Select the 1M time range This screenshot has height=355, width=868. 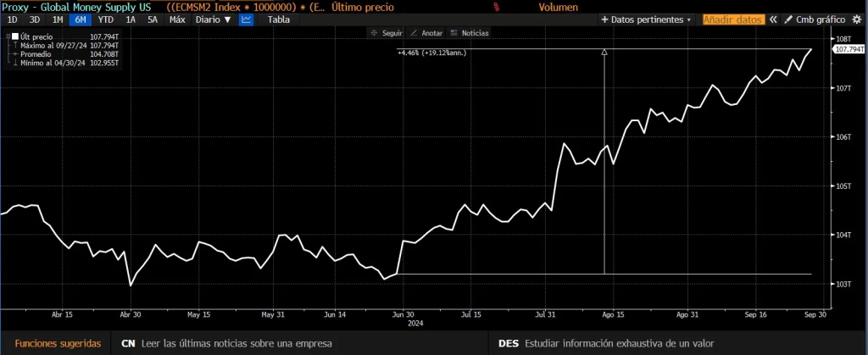pos(58,19)
